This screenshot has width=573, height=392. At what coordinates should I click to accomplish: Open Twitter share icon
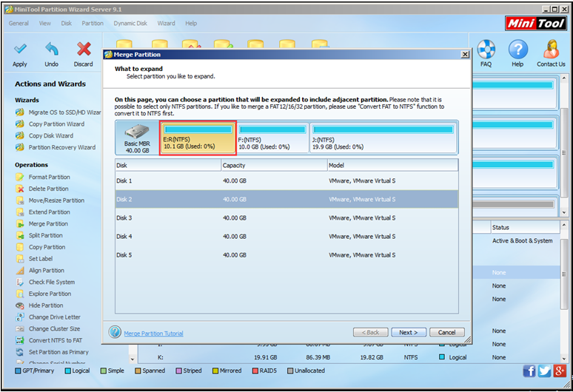(544, 371)
